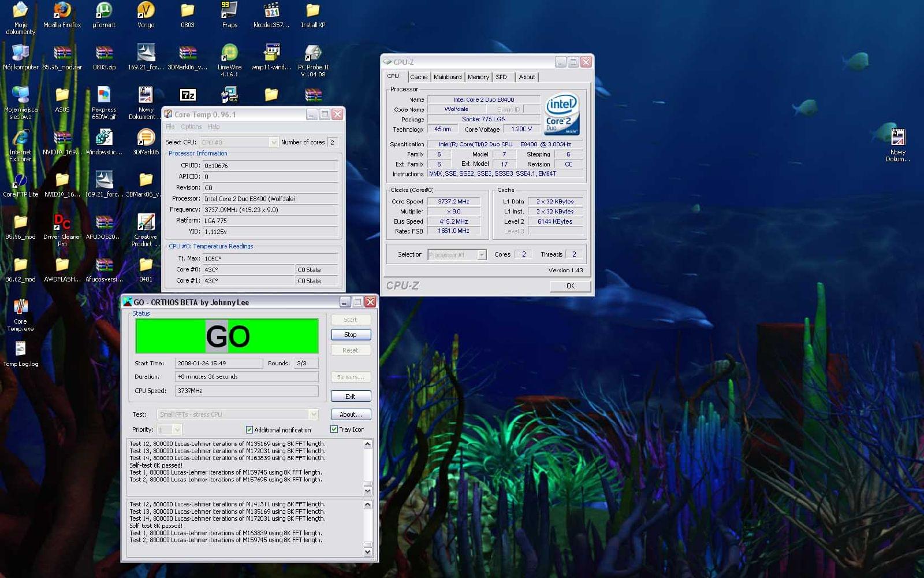The height and width of the screenshot is (578, 924).
Task: Launch LimeWire 4.16.1 shortcut
Action: coord(229,61)
